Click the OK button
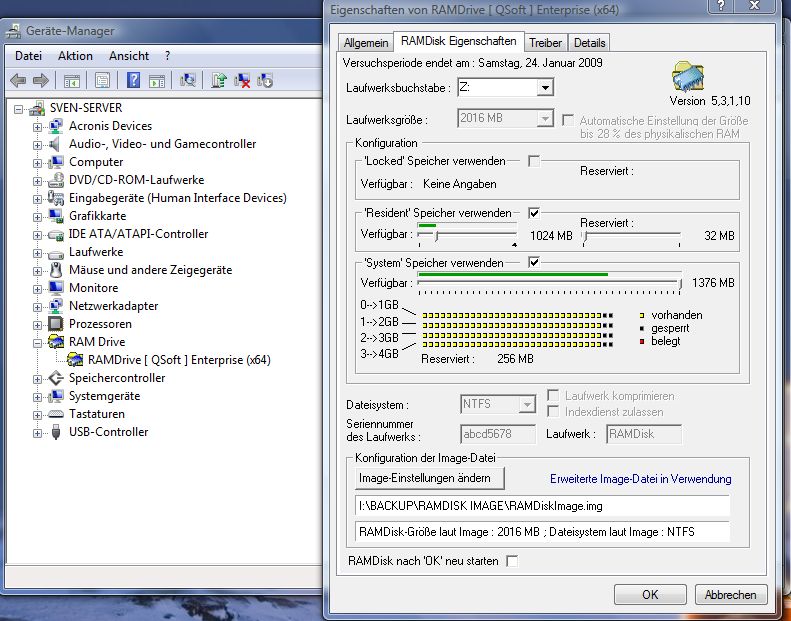Viewport: 791px width, 621px height. click(650, 594)
